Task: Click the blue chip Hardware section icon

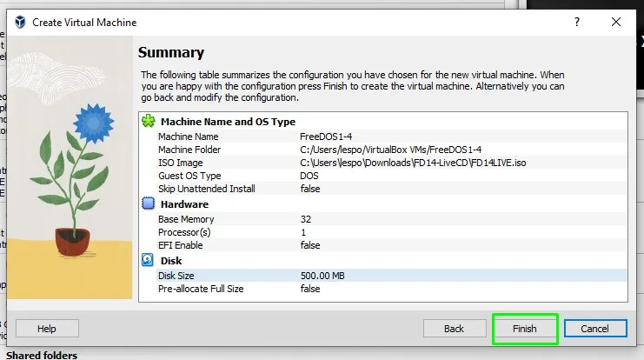Action: pyautogui.click(x=149, y=203)
